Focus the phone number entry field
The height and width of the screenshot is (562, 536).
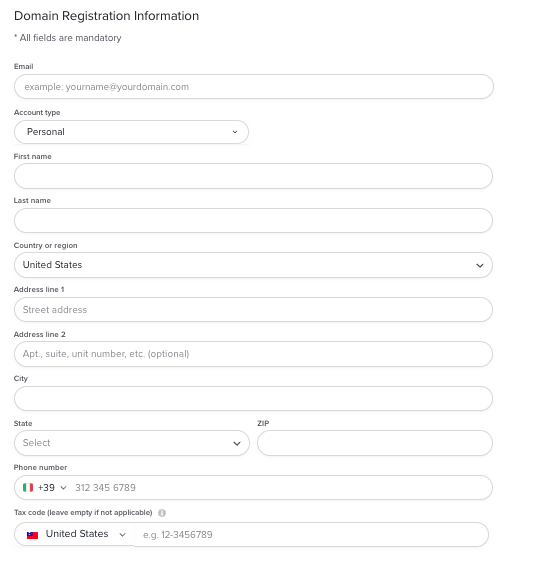coord(281,487)
